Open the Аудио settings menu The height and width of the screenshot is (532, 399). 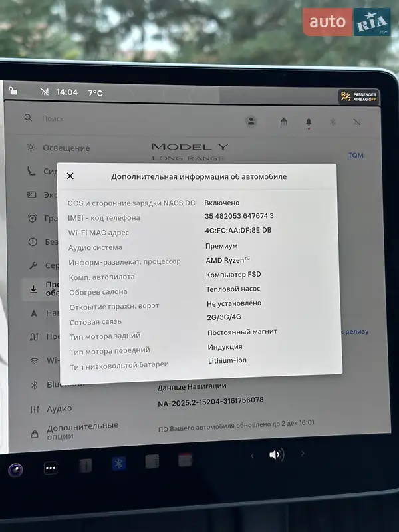(59, 408)
